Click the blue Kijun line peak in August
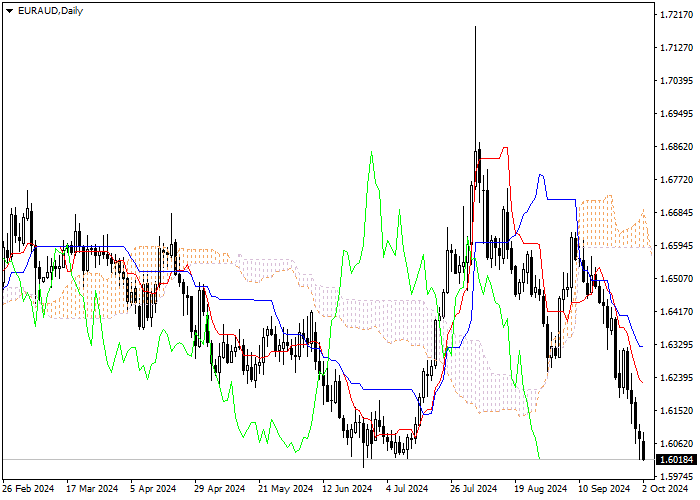Screen dimensions: 700x500 point(541,175)
